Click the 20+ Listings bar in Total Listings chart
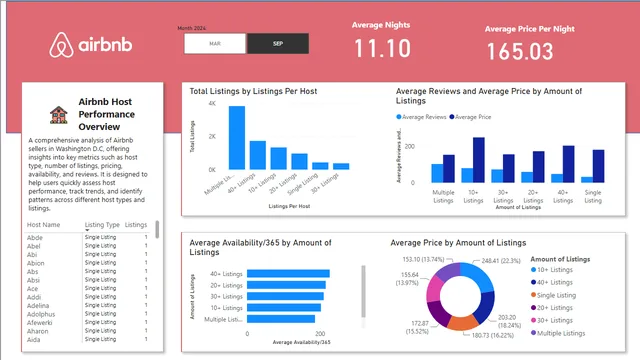 [x=299, y=162]
